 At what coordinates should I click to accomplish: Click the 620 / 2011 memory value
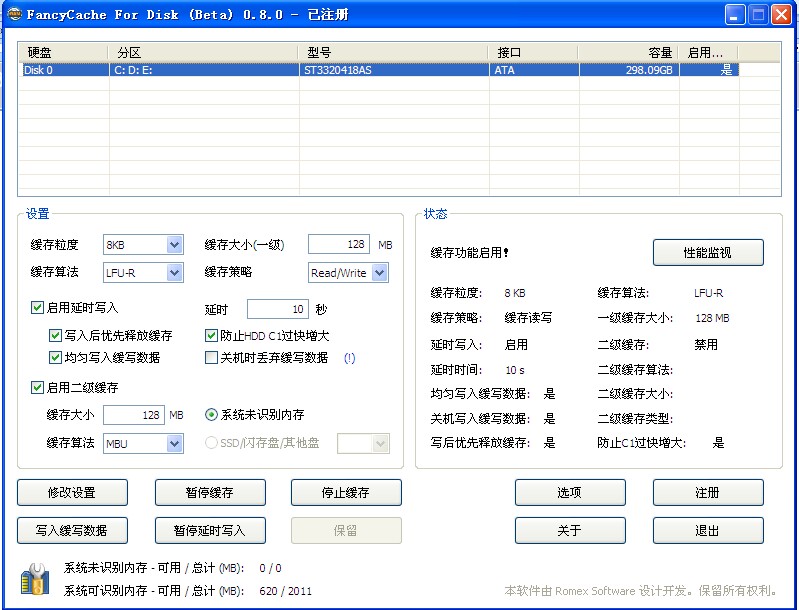[x=285, y=591]
